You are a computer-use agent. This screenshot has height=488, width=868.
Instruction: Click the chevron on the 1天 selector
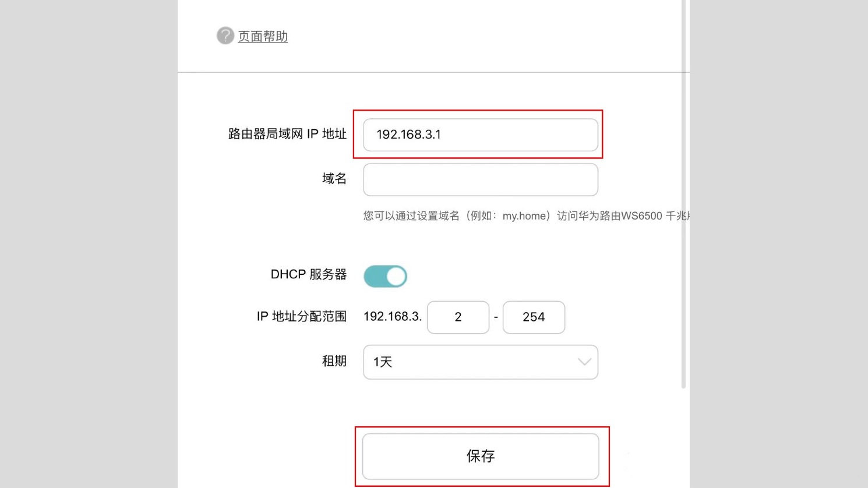pos(584,362)
